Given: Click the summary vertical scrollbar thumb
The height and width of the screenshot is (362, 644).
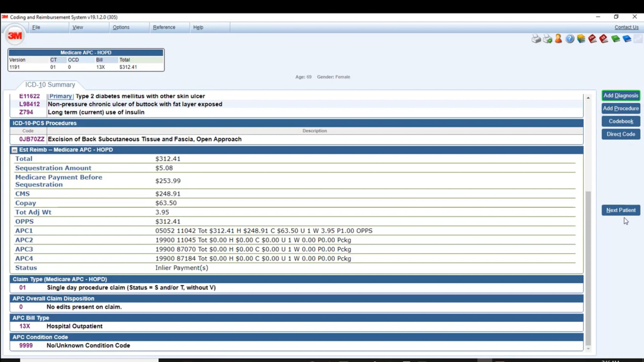Looking at the screenshot, I should click(x=588, y=268).
